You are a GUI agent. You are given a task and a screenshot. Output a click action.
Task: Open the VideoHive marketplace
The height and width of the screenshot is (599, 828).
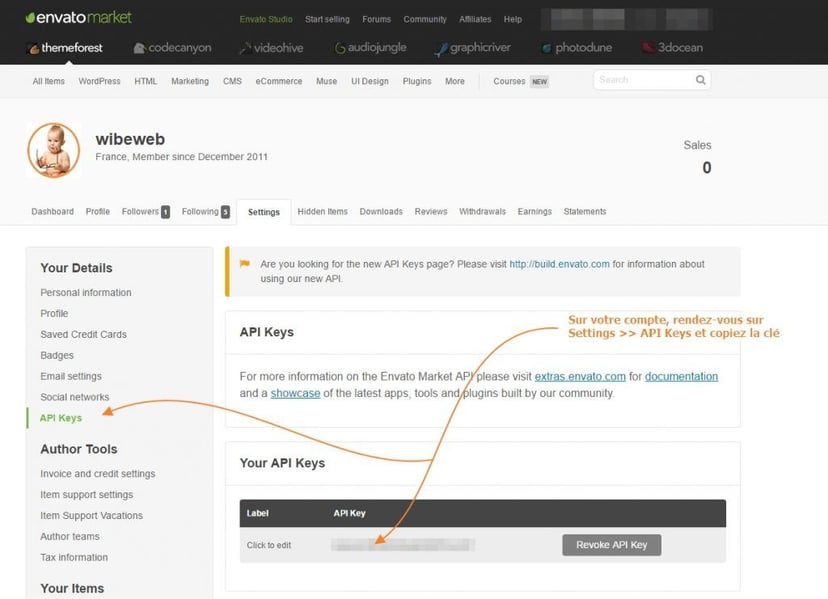pyautogui.click(x=275, y=48)
